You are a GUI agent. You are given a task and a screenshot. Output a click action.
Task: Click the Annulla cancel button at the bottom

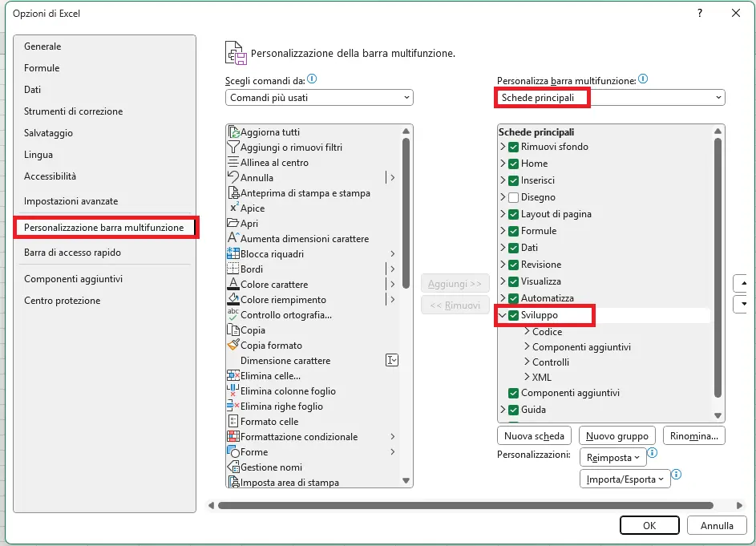tap(717, 525)
